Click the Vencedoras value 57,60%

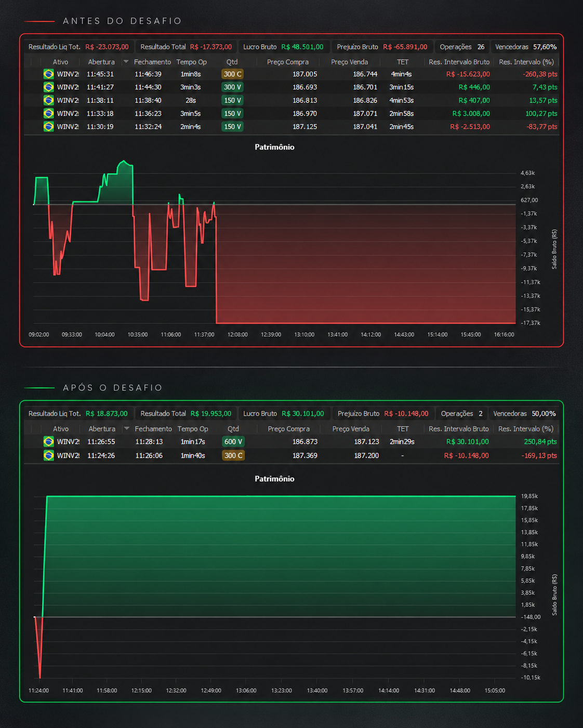click(545, 47)
